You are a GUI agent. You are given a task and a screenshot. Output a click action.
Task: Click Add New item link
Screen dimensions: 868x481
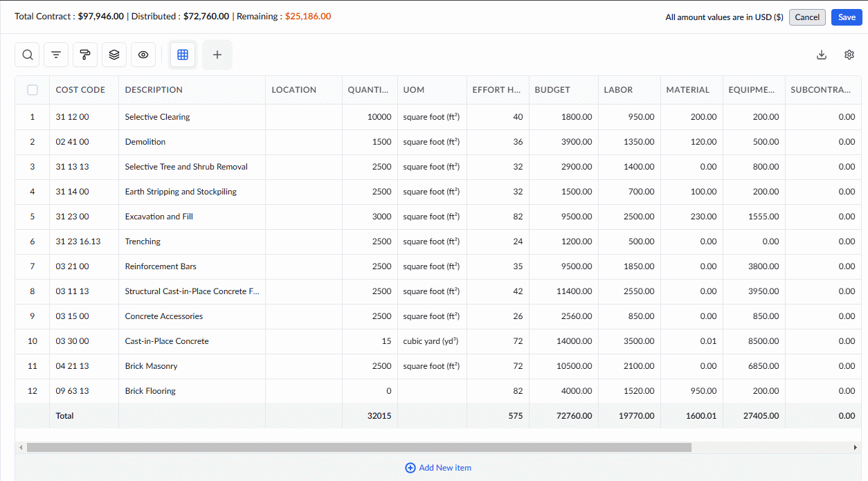[x=438, y=468]
